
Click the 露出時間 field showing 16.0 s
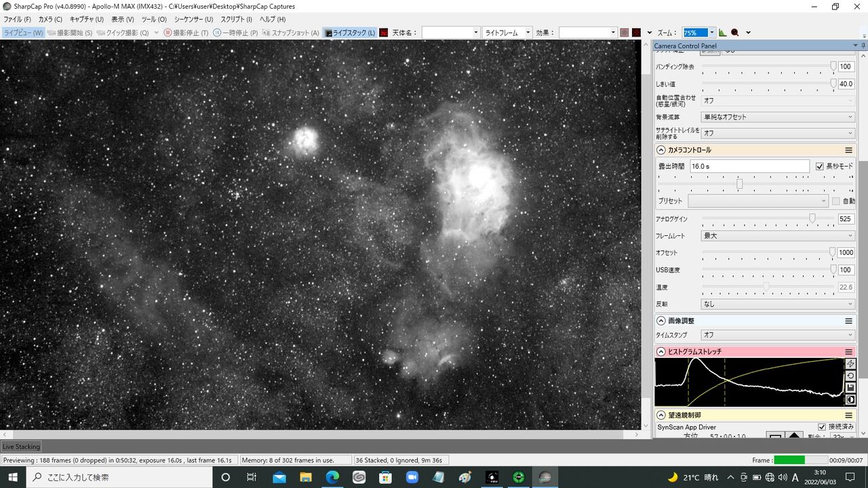coord(749,166)
